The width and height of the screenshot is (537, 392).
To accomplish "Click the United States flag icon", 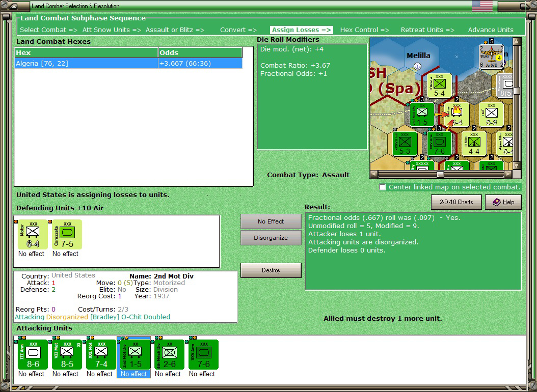I will (482, 6).
